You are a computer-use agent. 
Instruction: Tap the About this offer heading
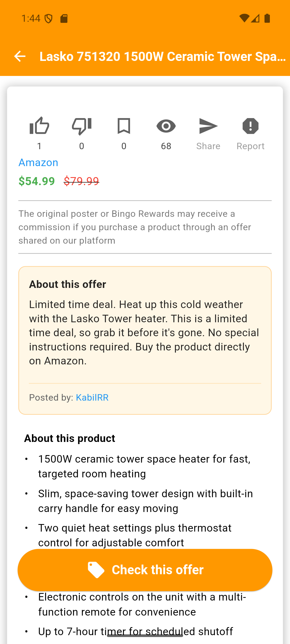[x=68, y=284]
